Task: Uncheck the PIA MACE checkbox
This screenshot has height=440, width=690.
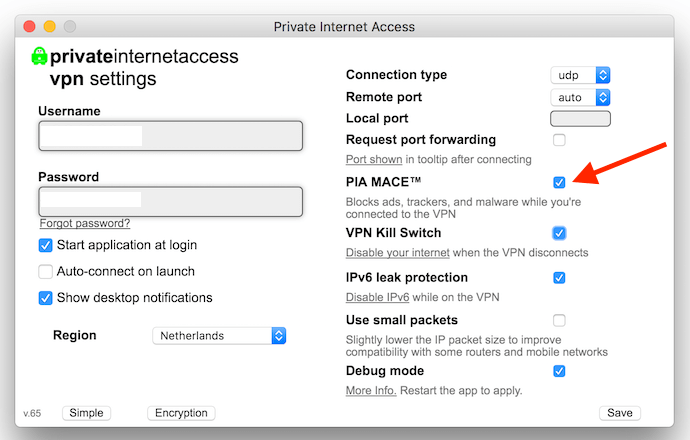Action: (x=559, y=182)
